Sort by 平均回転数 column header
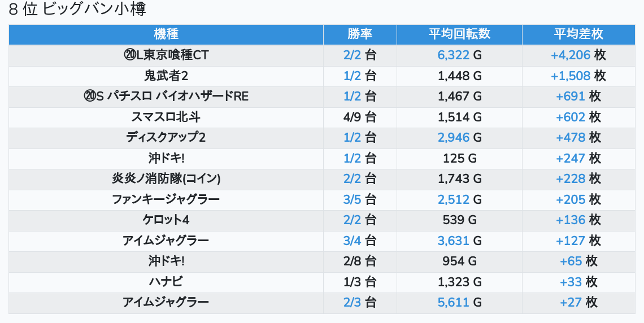644x323 pixels. [x=459, y=34]
